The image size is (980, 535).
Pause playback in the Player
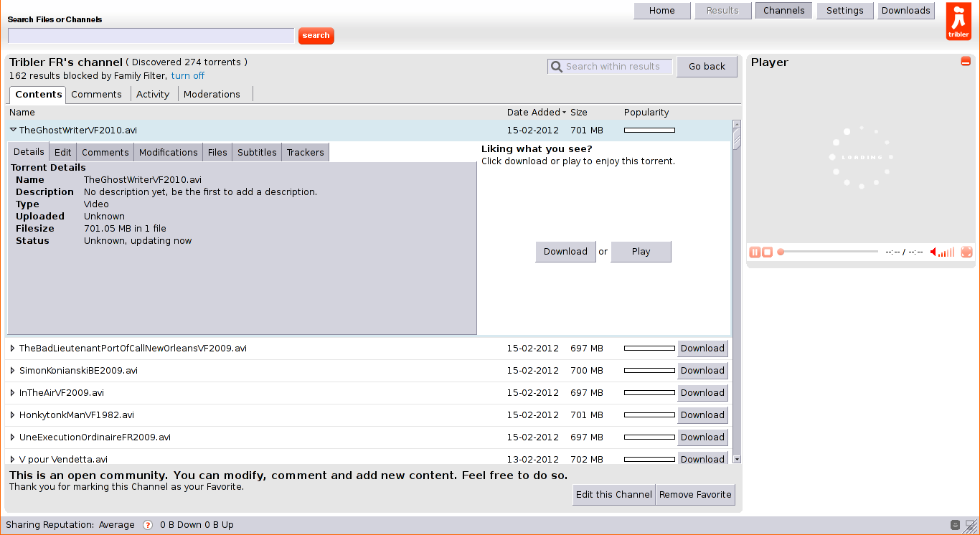(755, 252)
